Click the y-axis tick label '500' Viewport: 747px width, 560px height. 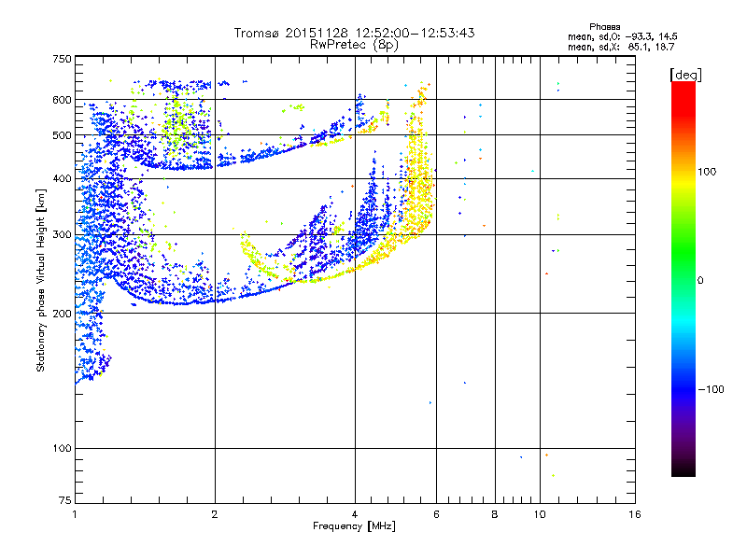point(62,135)
